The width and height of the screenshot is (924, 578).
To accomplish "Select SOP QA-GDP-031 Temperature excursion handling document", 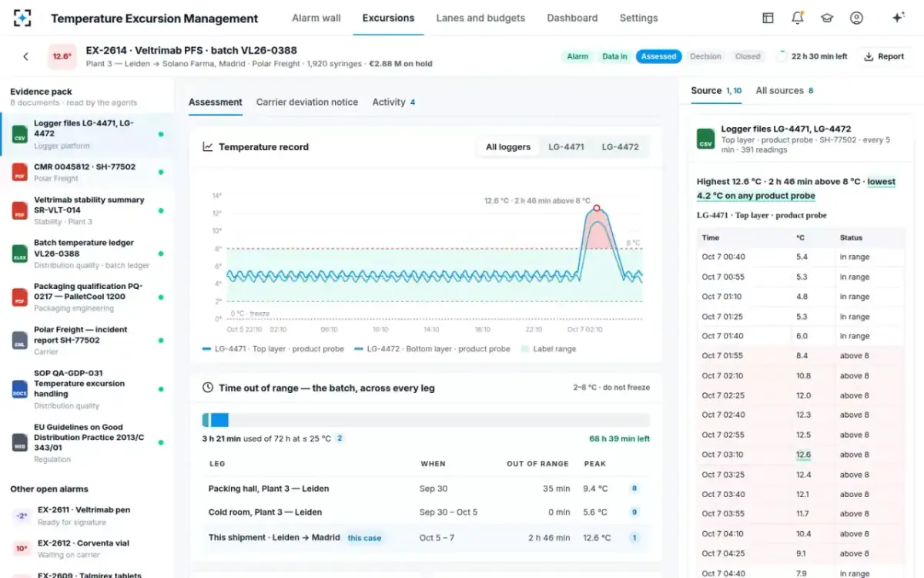I will (87, 388).
